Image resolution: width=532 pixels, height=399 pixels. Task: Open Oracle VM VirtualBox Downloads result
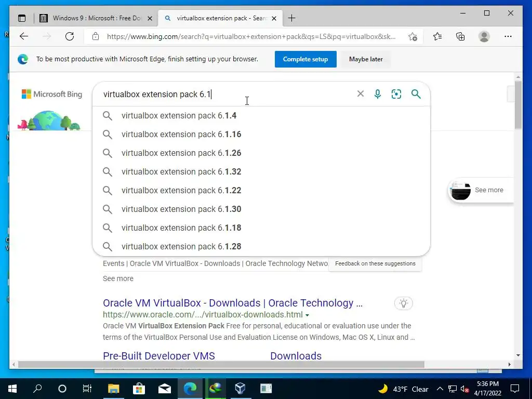[233, 303]
